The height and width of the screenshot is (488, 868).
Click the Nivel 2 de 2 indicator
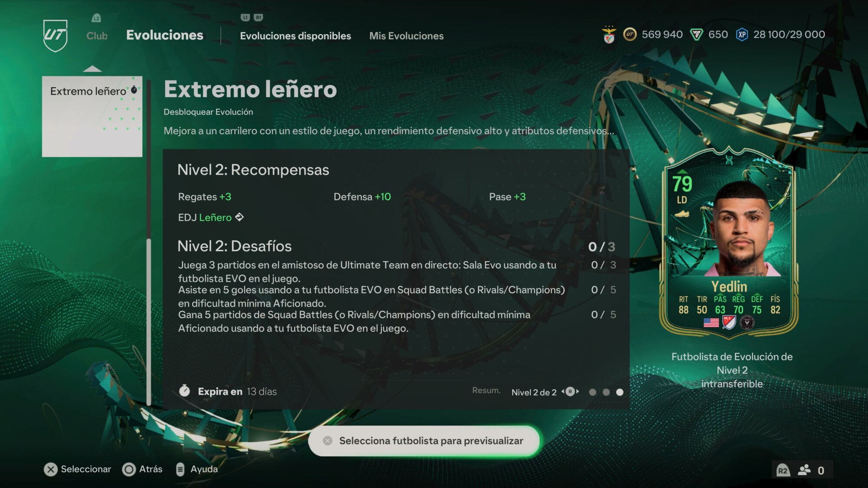tap(534, 393)
